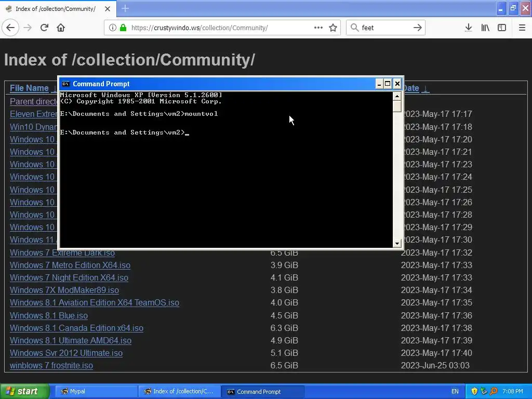Click the EN language indicator

point(455,392)
